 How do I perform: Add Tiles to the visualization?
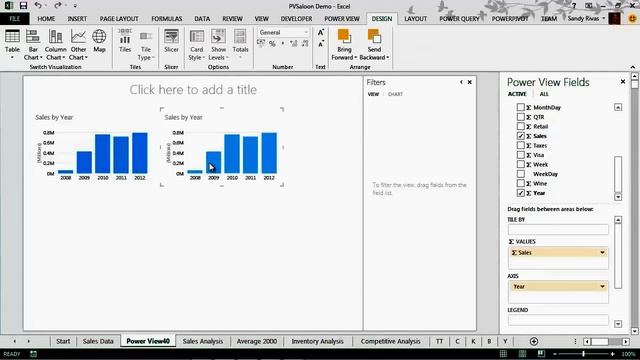125,41
